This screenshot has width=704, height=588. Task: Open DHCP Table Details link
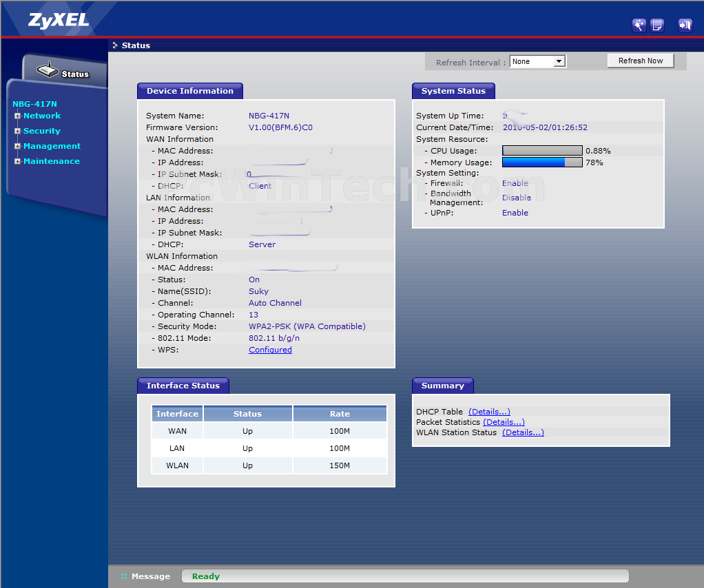coord(489,412)
